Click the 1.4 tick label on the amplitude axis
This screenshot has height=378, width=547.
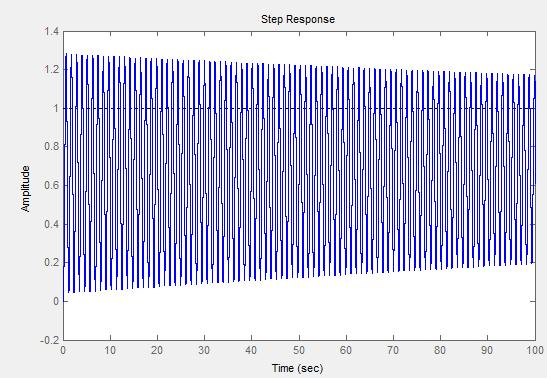click(52, 31)
